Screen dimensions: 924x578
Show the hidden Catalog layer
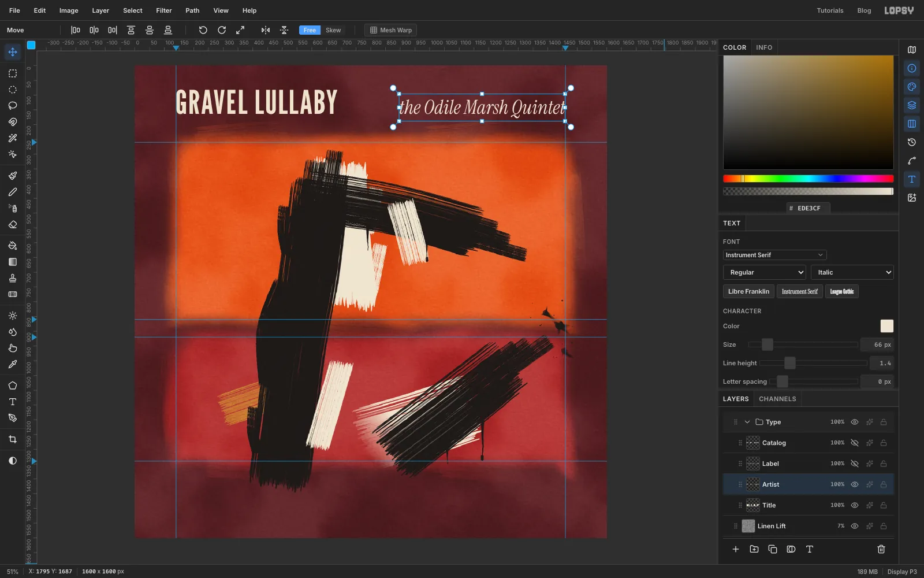click(855, 443)
